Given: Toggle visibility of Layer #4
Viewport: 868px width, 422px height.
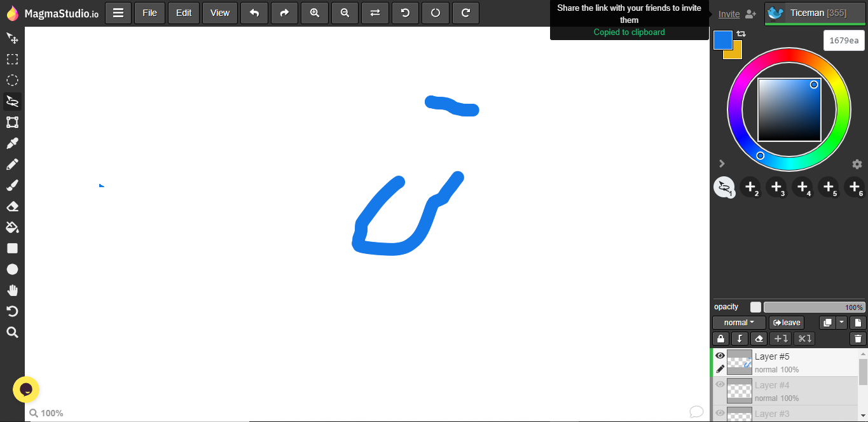Looking at the screenshot, I should click(x=720, y=384).
